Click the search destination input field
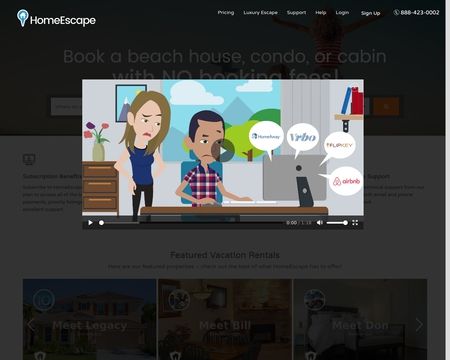The width and height of the screenshot is (450, 360). pyautogui.click(x=67, y=107)
